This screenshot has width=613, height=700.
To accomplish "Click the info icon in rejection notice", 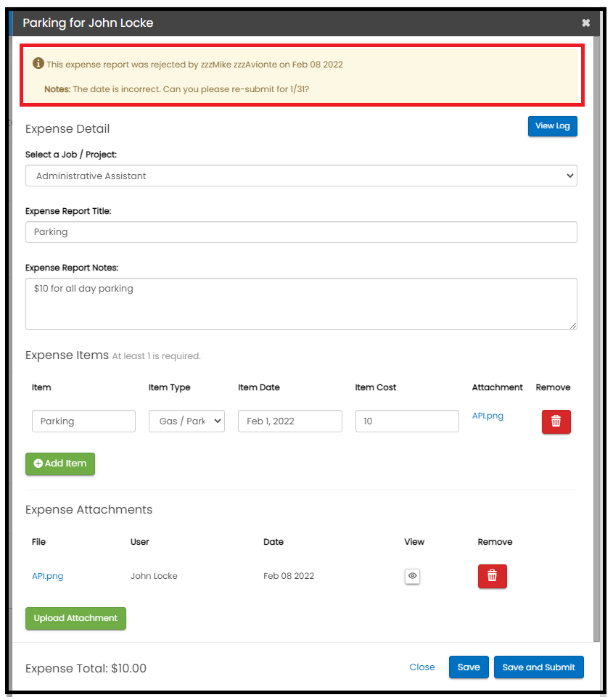I will click(38, 63).
